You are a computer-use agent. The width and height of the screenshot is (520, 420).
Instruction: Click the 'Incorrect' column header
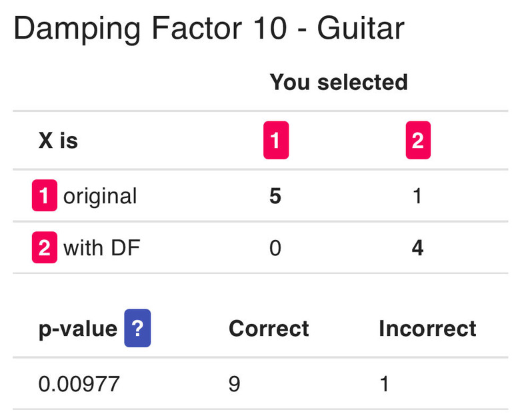point(427,329)
